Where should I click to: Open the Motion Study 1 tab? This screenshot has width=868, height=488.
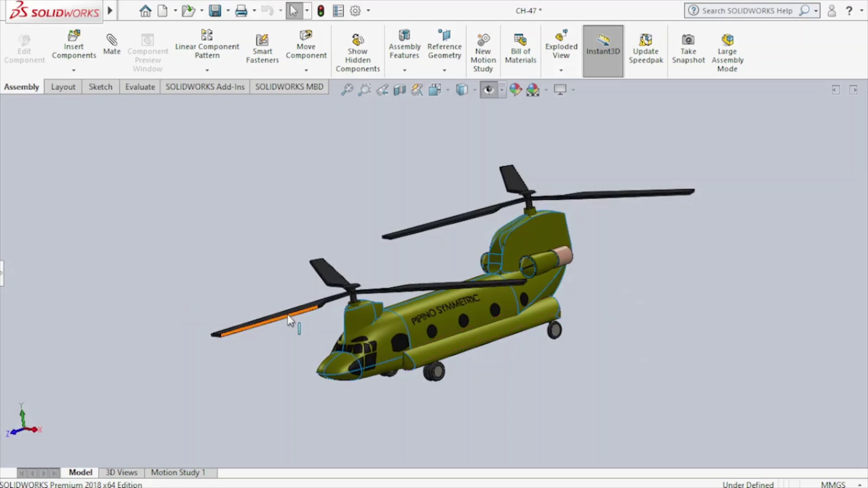[x=178, y=472]
